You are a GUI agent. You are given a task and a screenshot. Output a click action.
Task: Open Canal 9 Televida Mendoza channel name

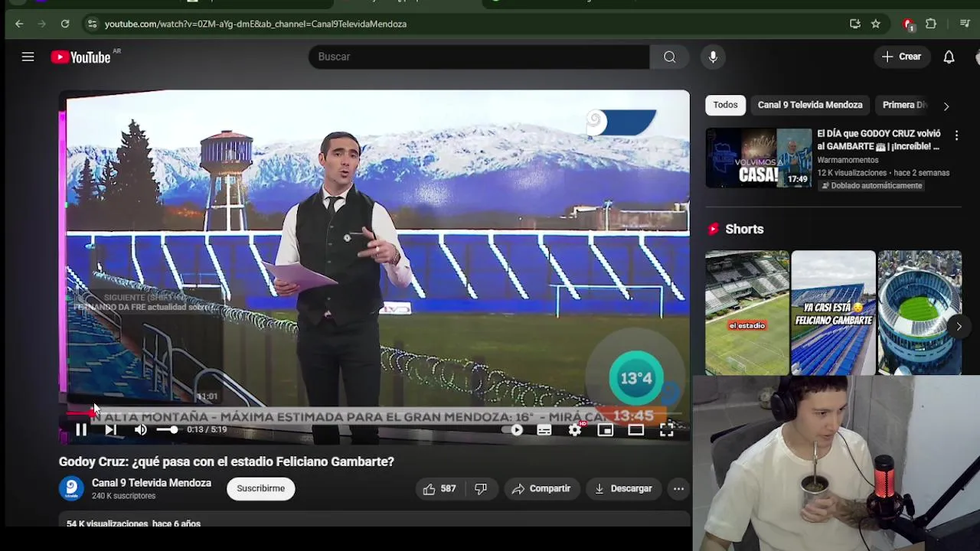[x=152, y=483]
